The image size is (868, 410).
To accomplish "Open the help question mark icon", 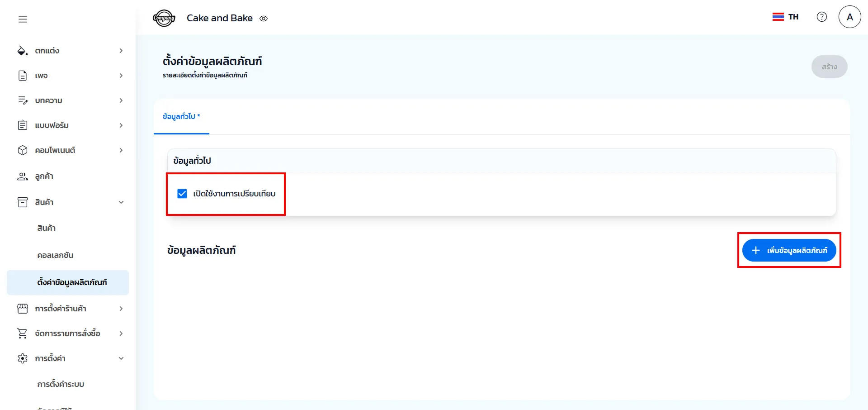I will tap(821, 17).
